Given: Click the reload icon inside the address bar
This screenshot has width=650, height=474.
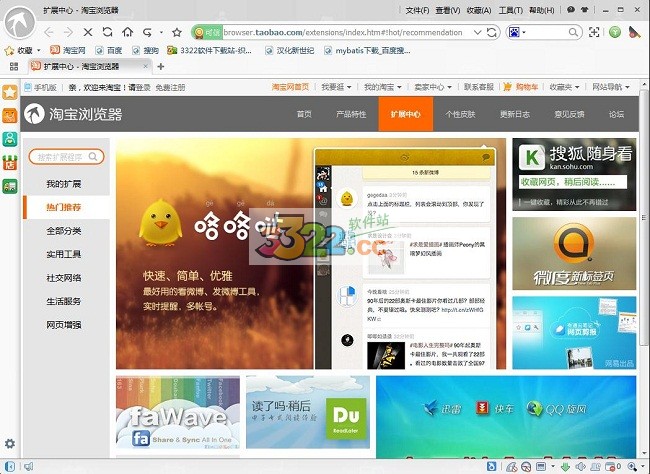Looking at the screenshot, I should coord(492,32).
